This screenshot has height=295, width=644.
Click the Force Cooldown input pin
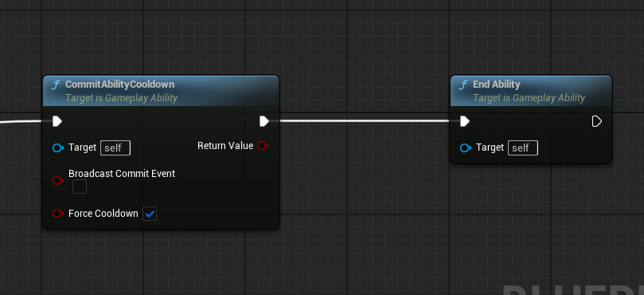[58, 213]
